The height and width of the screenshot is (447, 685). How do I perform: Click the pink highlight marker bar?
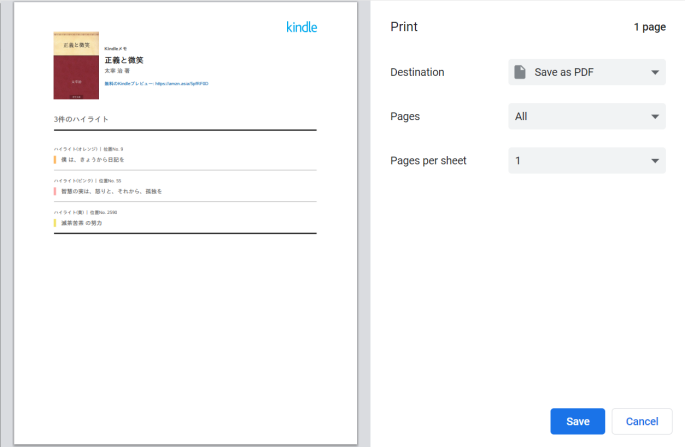(55, 191)
